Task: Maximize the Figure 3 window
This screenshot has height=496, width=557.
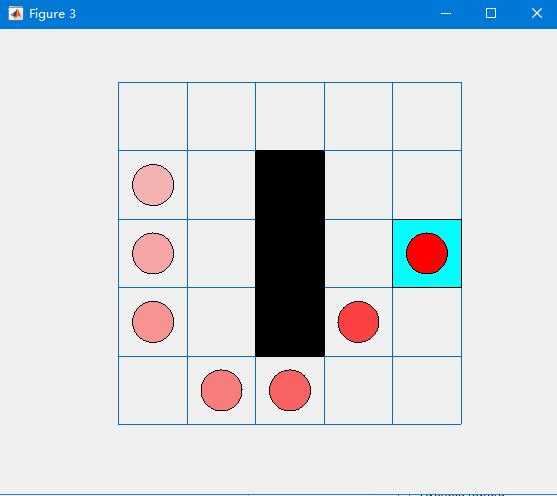Action: pyautogui.click(x=491, y=14)
